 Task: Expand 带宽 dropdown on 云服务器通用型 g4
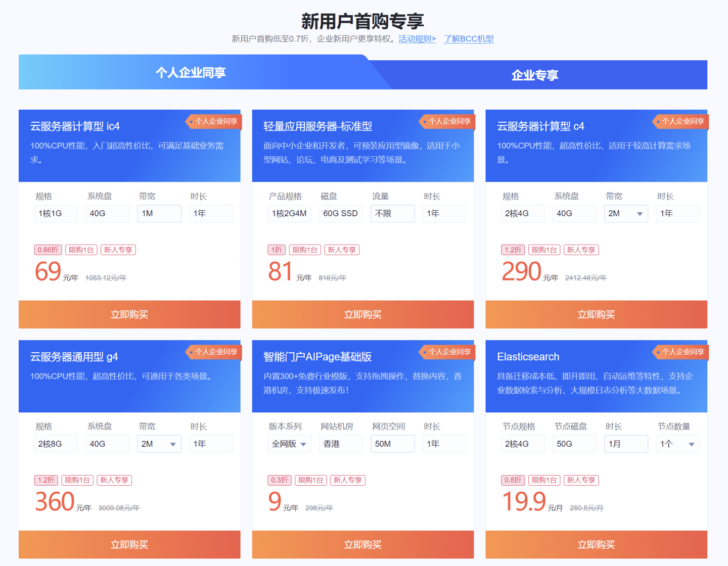click(159, 444)
